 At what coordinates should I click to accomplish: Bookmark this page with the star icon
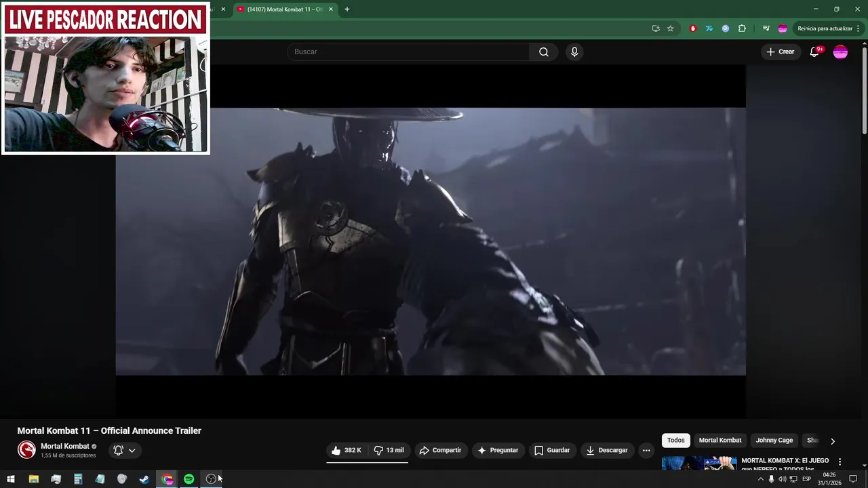(670, 28)
